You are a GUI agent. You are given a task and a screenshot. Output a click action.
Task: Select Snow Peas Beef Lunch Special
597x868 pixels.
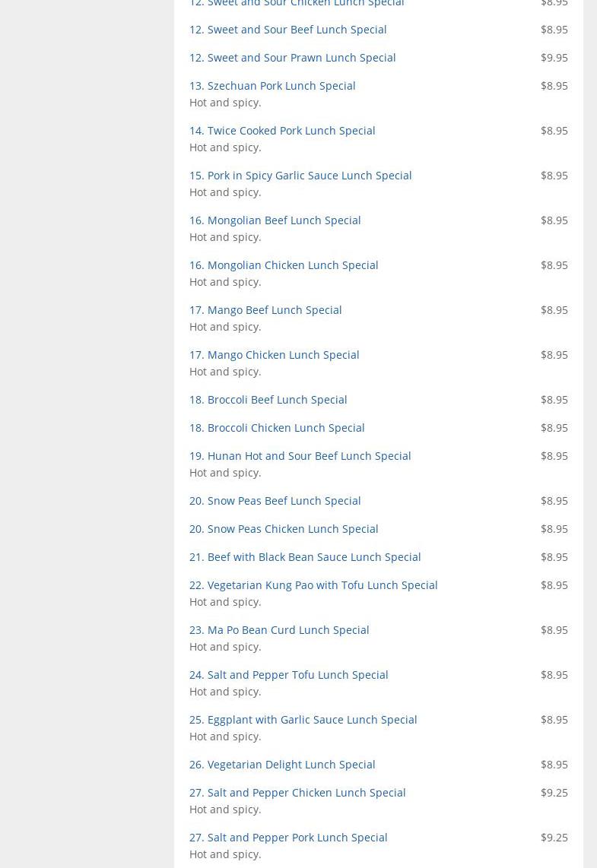point(275,501)
